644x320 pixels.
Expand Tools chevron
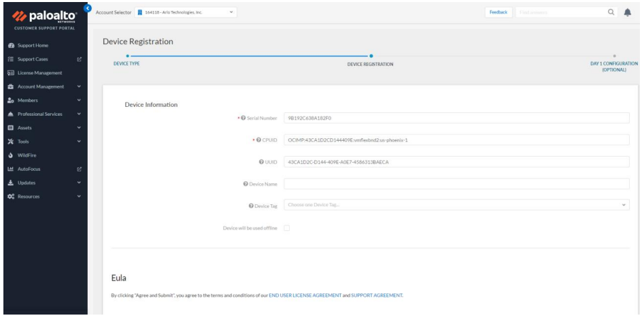coord(79,142)
